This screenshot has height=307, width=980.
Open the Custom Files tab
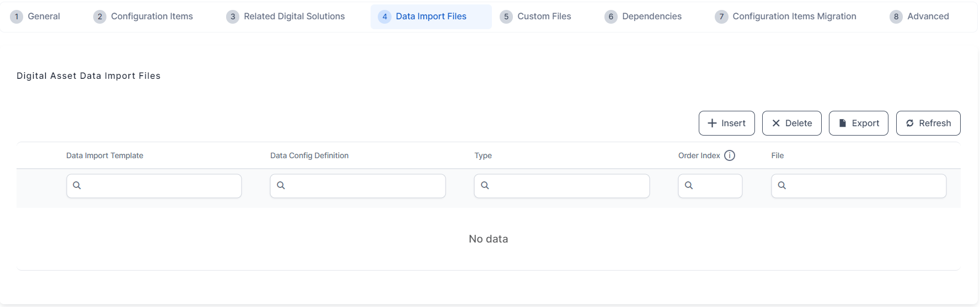pyautogui.click(x=544, y=17)
